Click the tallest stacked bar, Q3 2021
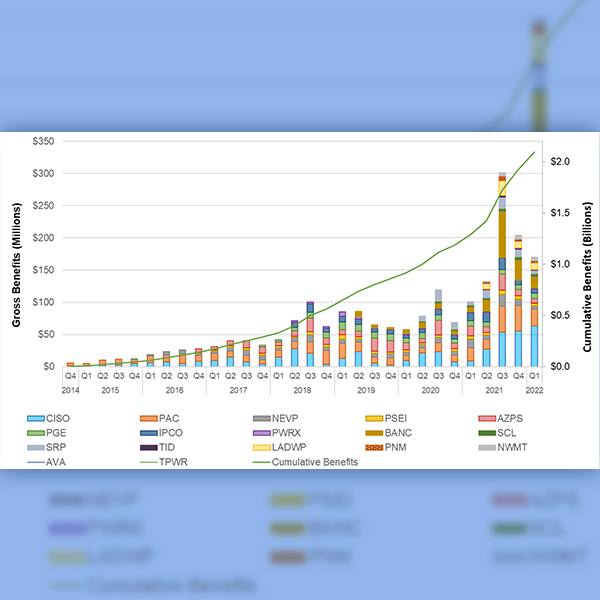This screenshot has height=600, width=600. 502,270
